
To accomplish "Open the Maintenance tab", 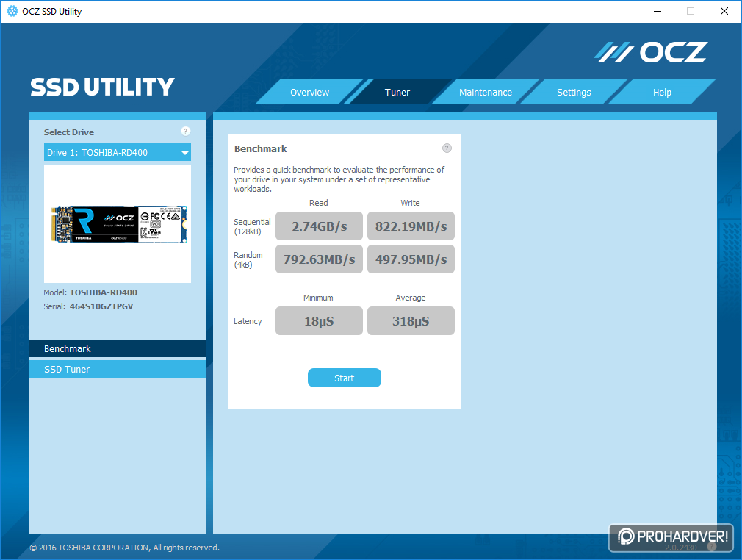I will [486, 93].
